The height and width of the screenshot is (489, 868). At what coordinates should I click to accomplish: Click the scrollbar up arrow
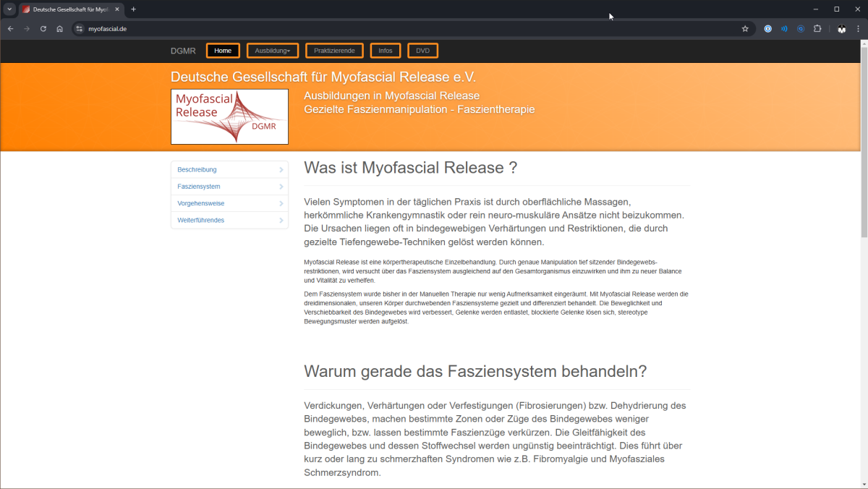point(864,43)
